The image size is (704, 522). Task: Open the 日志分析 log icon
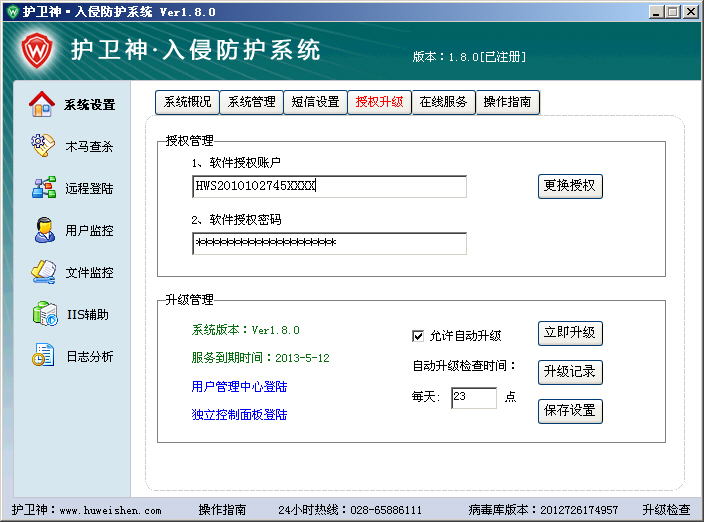pyautogui.click(x=42, y=356)
